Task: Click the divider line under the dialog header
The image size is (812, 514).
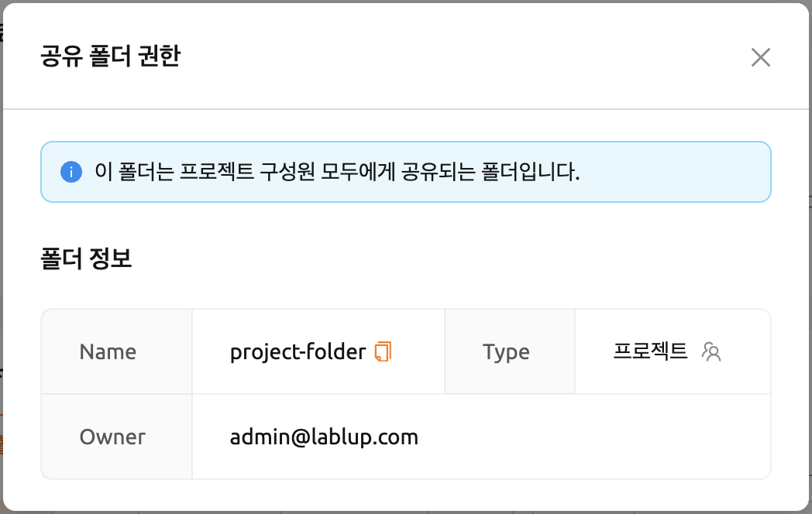Action: (x=406, y=109)
